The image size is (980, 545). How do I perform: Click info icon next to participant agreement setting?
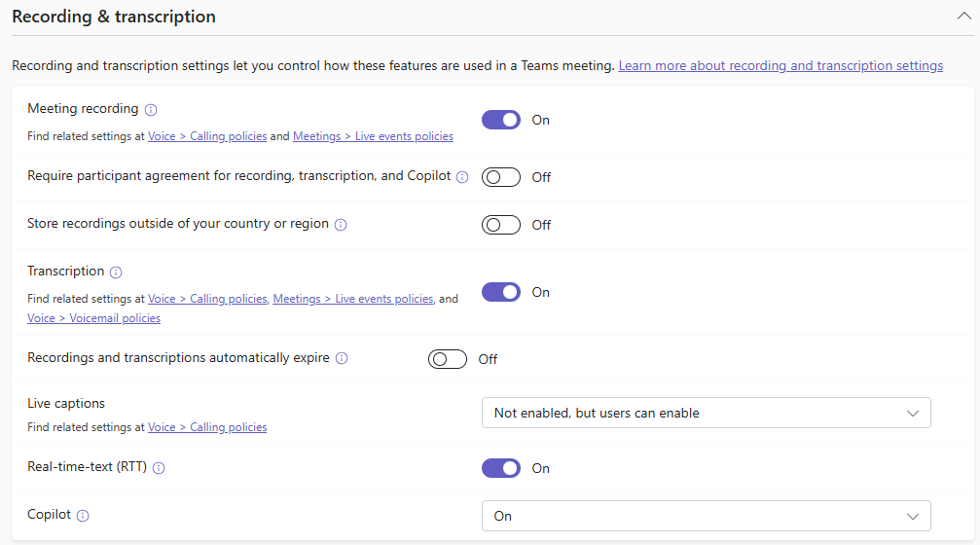462,177
